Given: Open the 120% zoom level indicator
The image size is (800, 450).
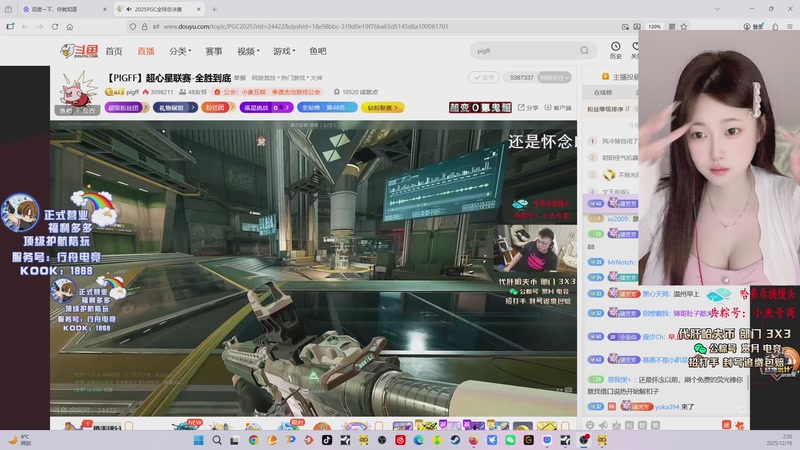Looking at the screenshot, I should click(655, 27).
